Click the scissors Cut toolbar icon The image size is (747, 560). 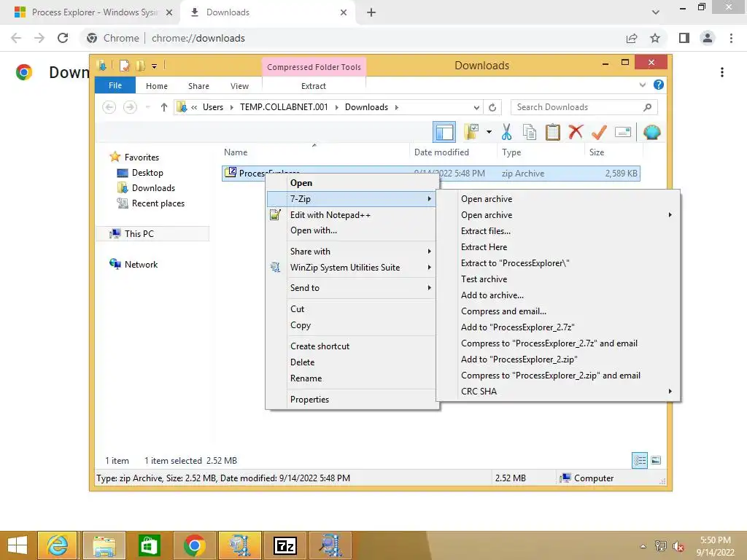(x=506, y=132)
